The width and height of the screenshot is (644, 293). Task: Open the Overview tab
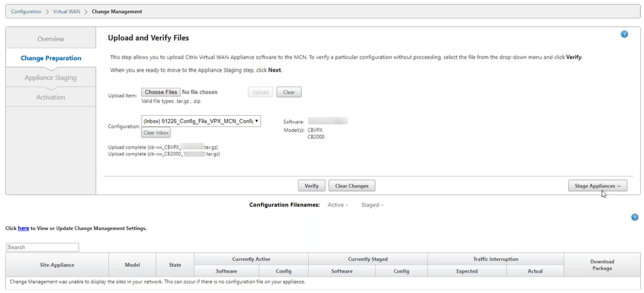coord(51,39)
